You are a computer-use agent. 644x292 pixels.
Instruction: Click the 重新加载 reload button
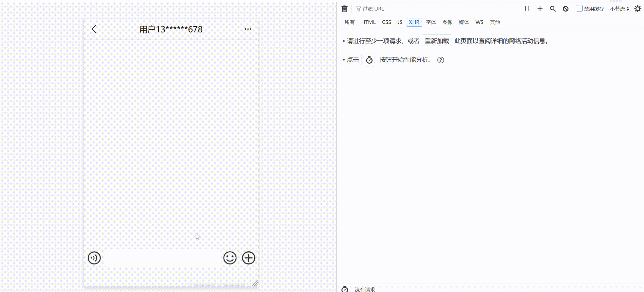(437, 41)
